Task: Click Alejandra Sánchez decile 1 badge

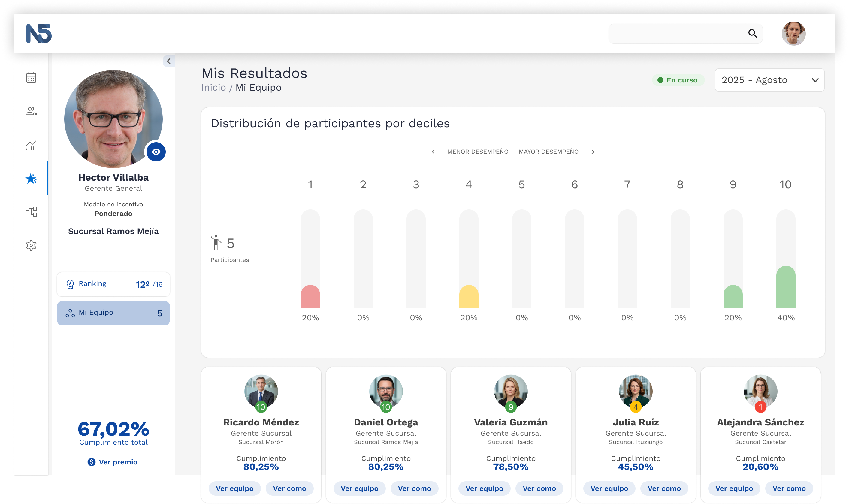Action: click(761, 407)
